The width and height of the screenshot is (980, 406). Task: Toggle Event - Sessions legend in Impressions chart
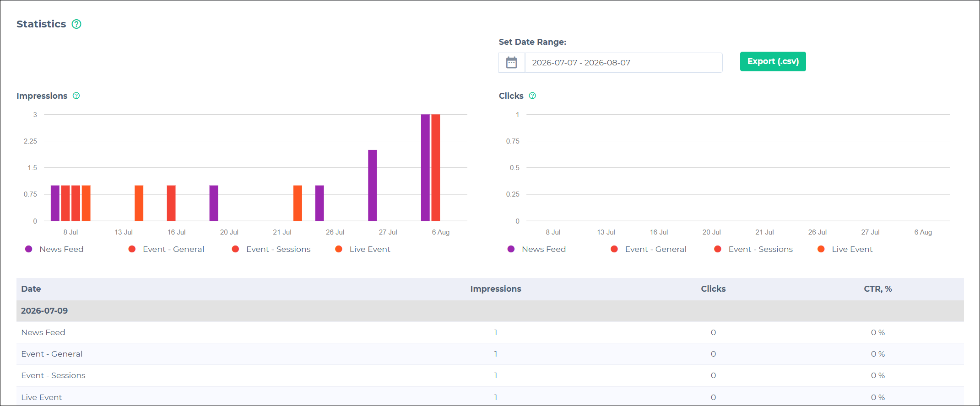click(x=271, y=249)
